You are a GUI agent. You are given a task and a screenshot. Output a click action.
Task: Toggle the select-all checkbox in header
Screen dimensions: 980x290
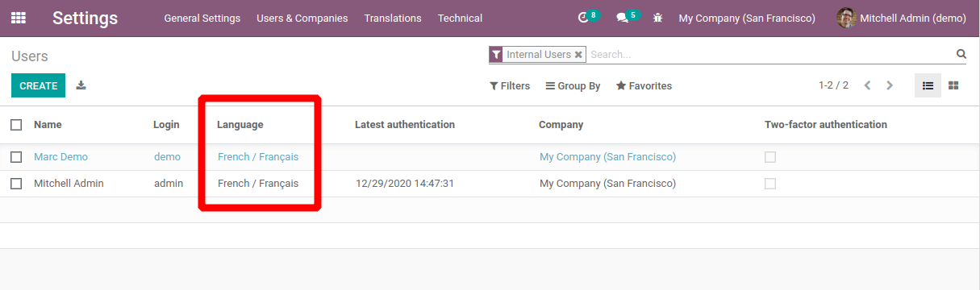point(16,125)
